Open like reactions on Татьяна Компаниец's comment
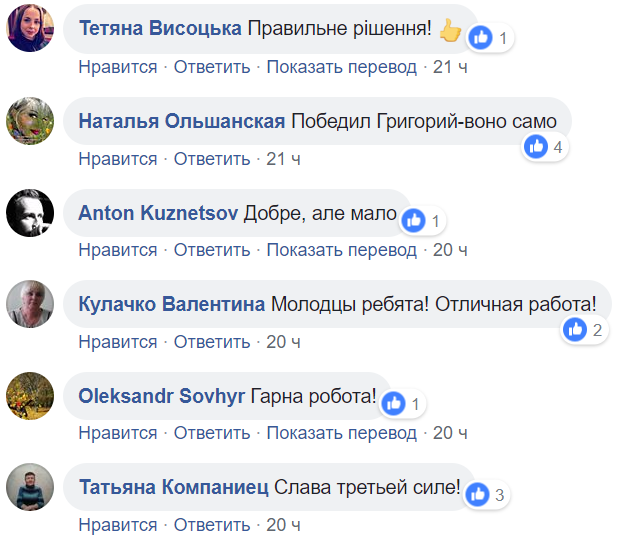 478,494
